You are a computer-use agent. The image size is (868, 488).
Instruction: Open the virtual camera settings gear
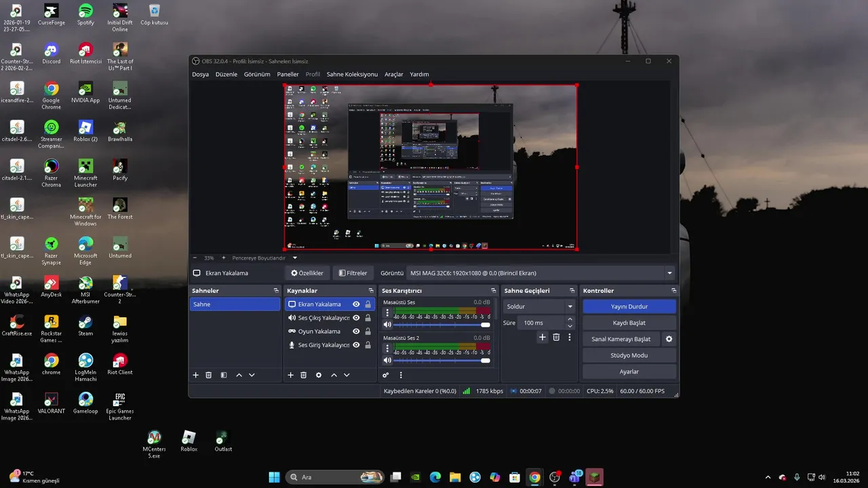pos(669,339)
